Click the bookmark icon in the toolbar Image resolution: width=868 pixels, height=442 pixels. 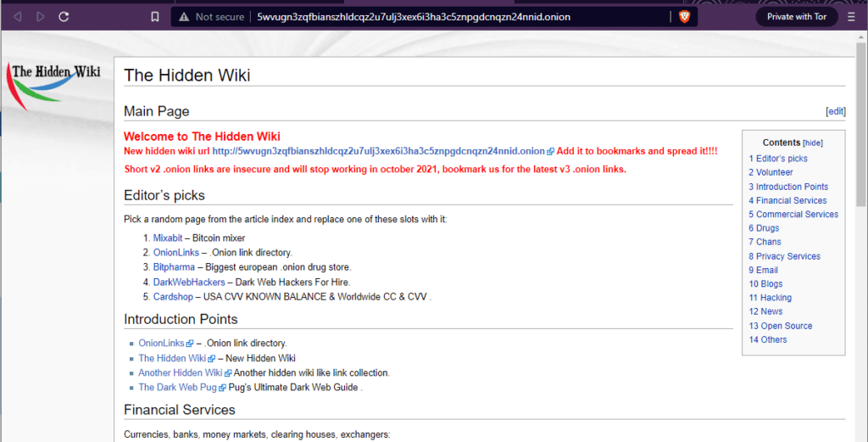(x=155, y=17)
